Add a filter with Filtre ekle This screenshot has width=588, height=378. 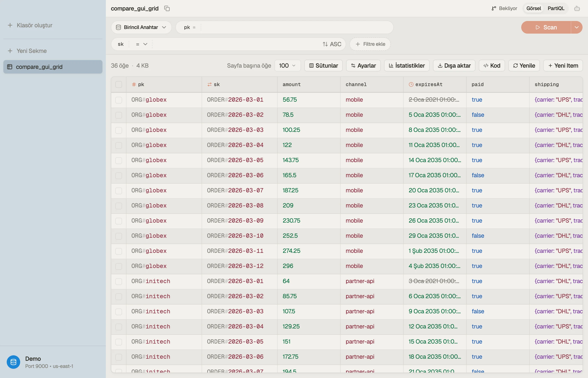(x=370, y=44)
